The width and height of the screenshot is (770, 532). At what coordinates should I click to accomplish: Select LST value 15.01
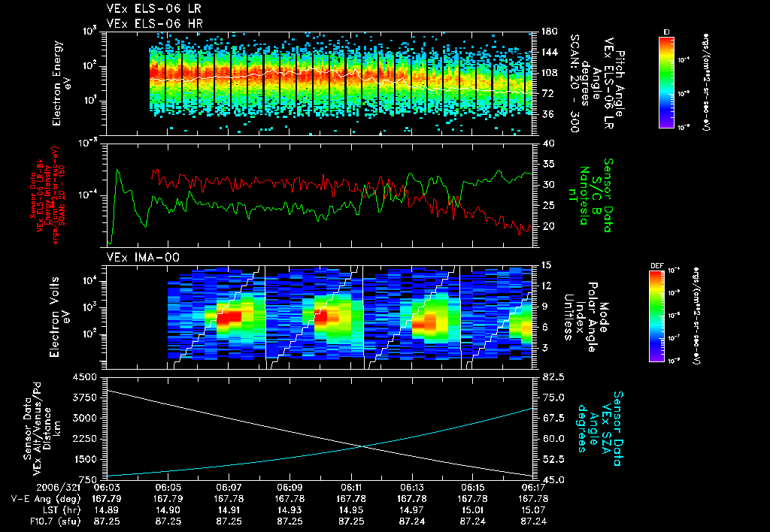click(x=472, y=510)
